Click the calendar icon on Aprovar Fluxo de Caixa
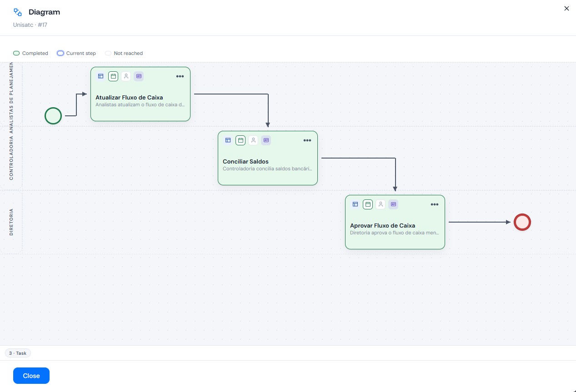This screenshot has width=576, height=392. click(x=368, y=204)
